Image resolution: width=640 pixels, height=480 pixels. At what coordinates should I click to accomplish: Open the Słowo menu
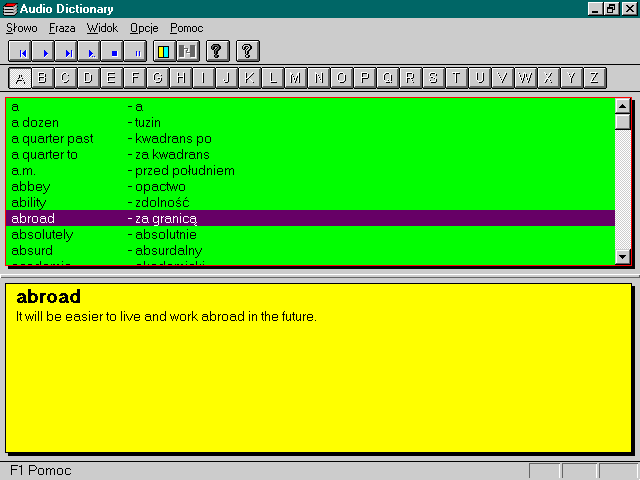(x=22, y=28)
